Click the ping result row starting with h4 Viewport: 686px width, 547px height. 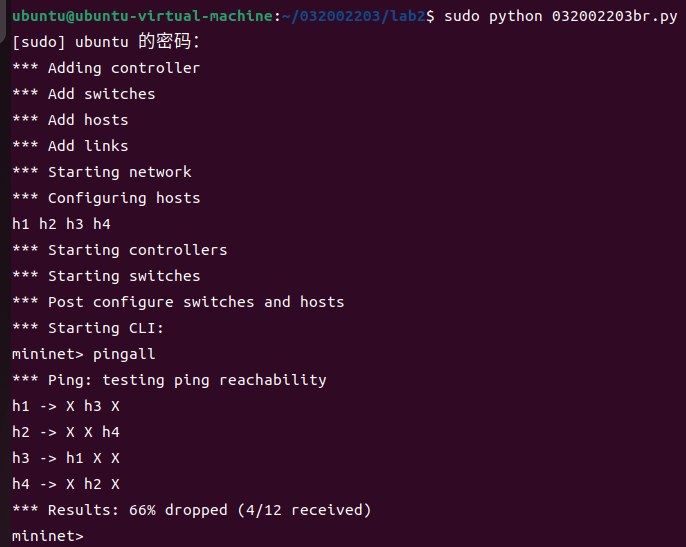(66, 484)
